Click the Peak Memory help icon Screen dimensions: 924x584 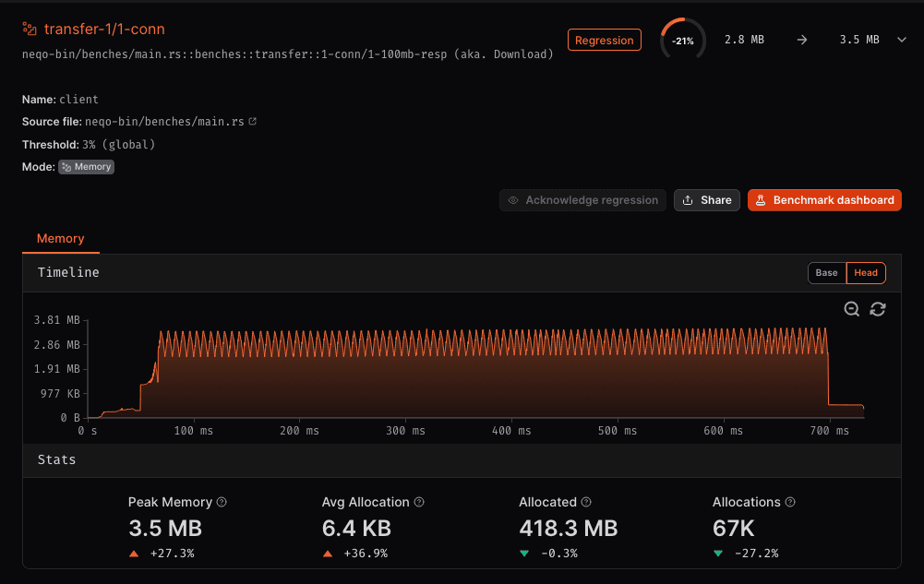coord(222,502)
